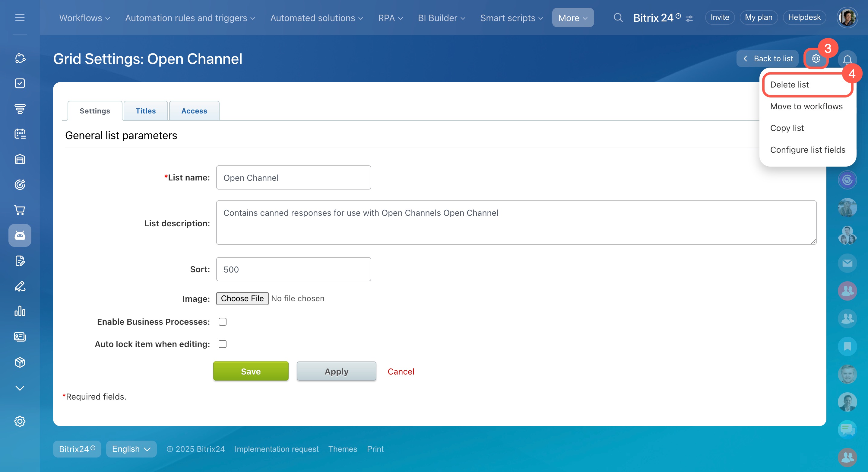Expand more sidebar items with chevron

pos(20,388)
